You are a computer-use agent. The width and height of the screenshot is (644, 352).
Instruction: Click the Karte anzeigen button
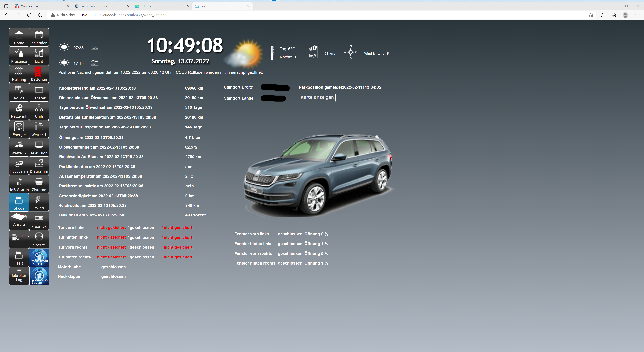point(317,97)
